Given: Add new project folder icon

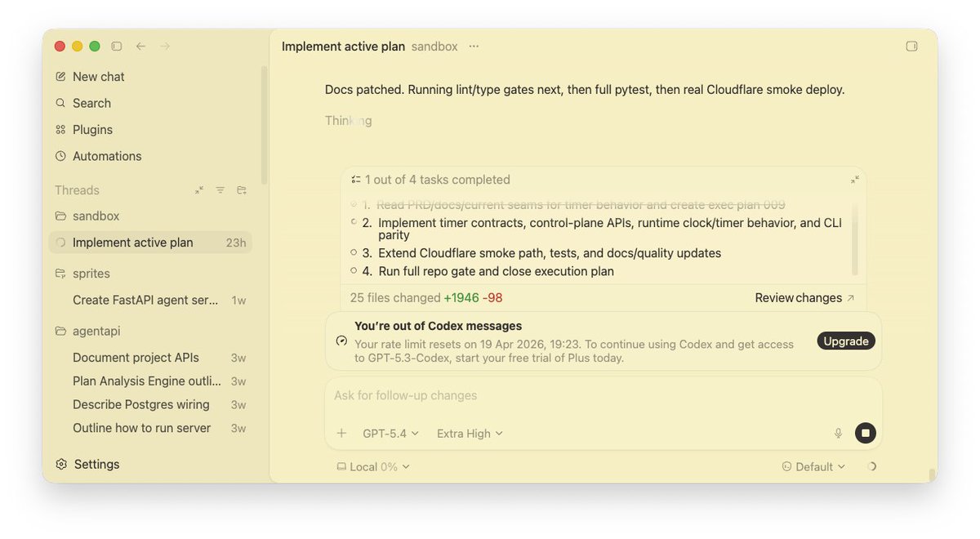Looking at the screenshot, I should coord(242,190).
